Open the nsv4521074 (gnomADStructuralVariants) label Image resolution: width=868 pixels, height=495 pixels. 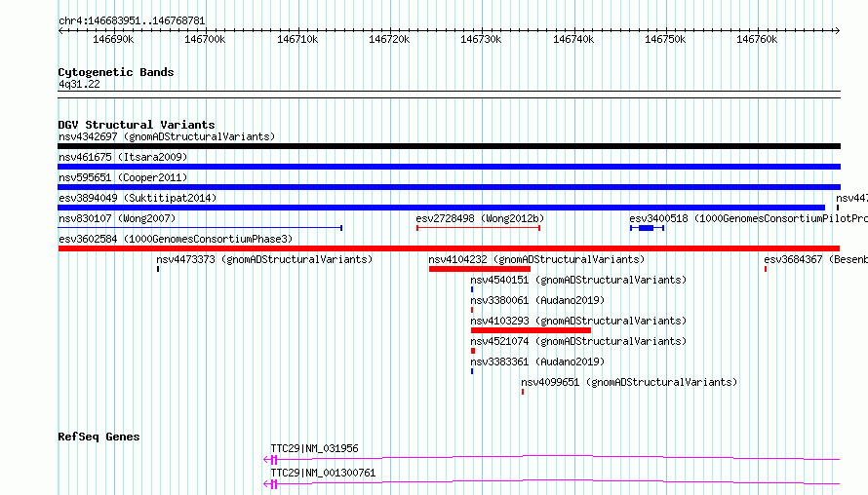pos(578,341)
